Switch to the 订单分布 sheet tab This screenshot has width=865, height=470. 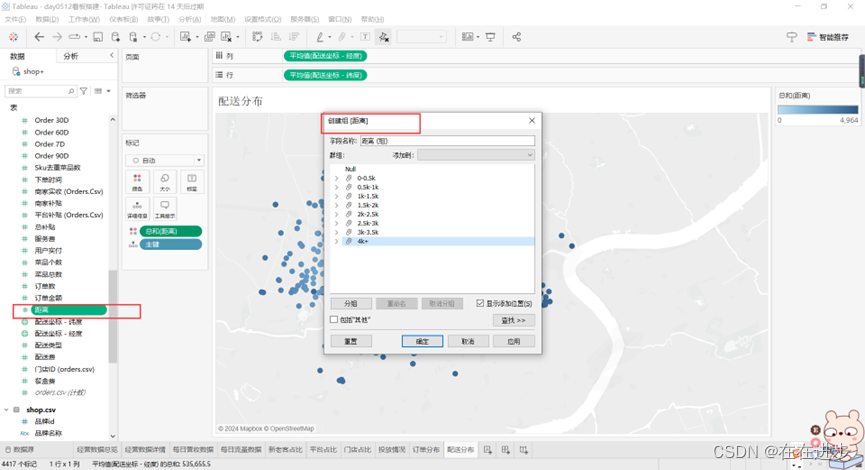click(426, 450)
